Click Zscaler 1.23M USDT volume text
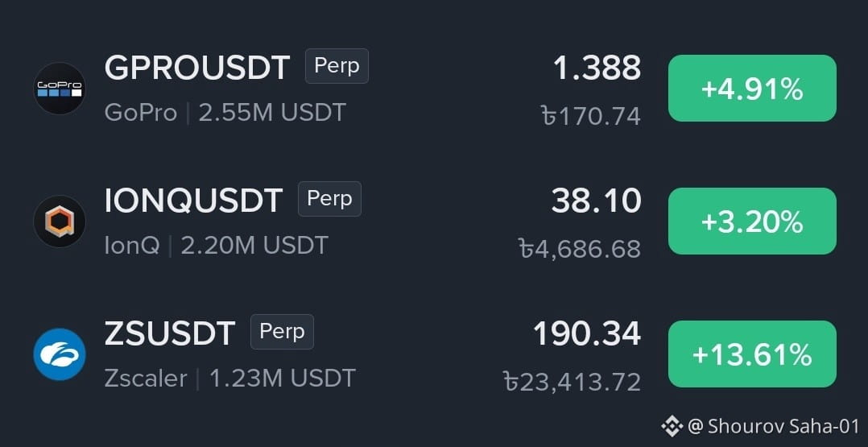Viewport: 868px width, 447px height. (x=229, y=379)
